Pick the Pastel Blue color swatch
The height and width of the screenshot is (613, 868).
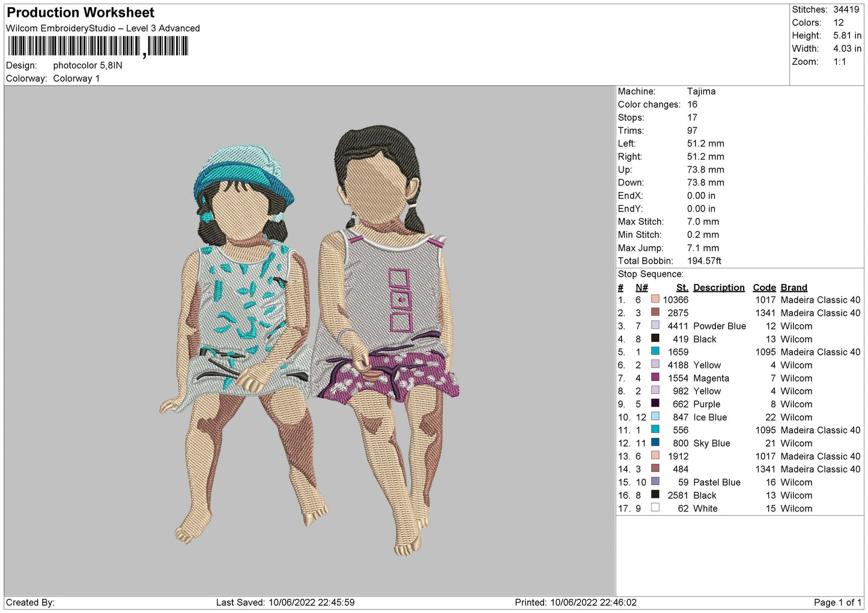[655, 482]
